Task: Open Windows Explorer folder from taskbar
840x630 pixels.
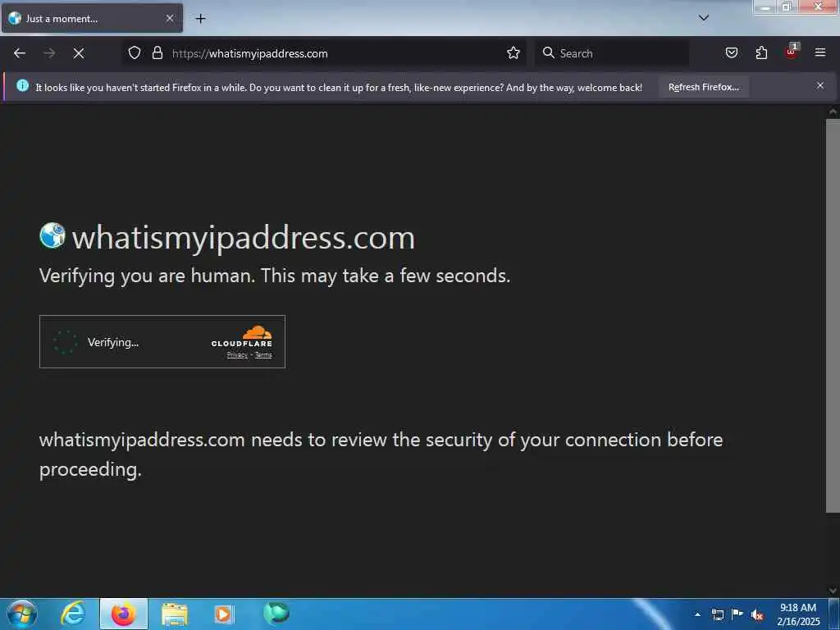Action: click(x=175, y=614)
